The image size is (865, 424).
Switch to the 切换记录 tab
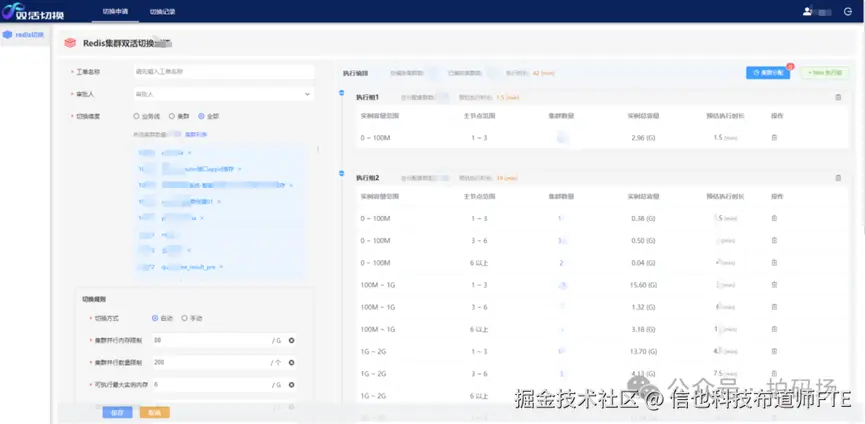click(x=162, y=11)
